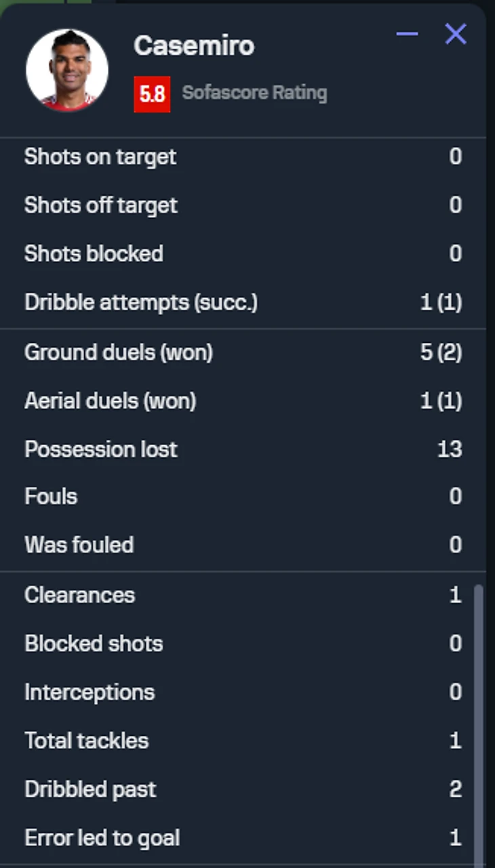
Task: Click the stats panel scrollbar
Action: click(479, 718)
